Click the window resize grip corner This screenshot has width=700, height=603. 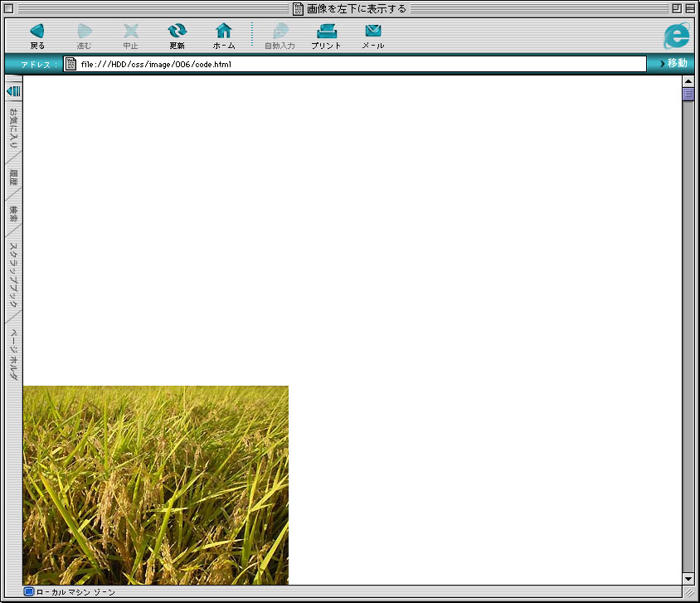tap(689, 593)
